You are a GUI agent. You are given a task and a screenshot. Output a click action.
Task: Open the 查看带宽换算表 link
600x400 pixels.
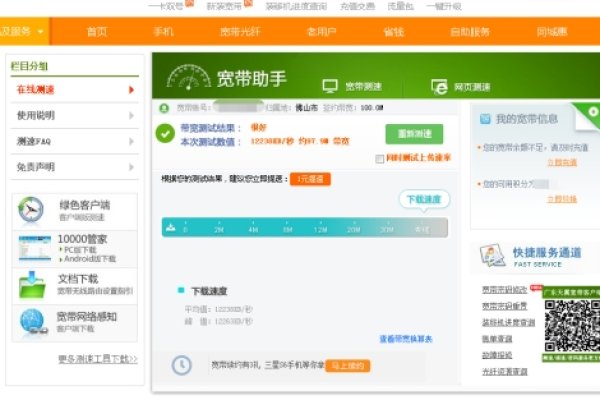tap(406, 339)
